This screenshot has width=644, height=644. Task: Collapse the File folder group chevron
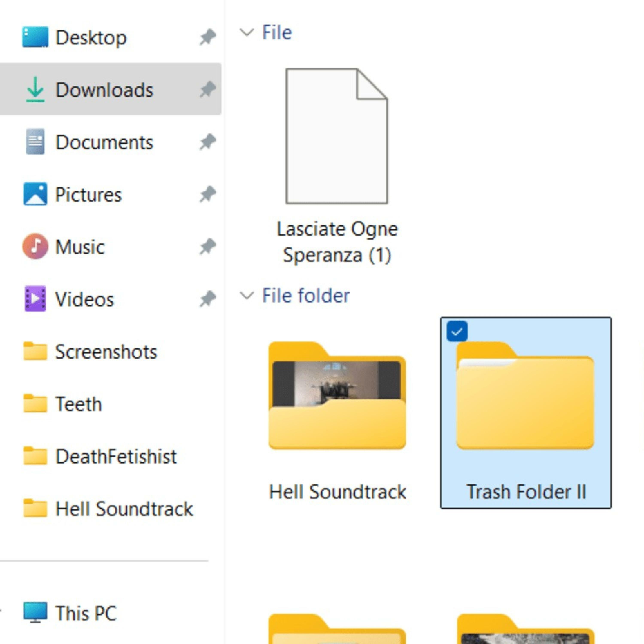point(247,296)
